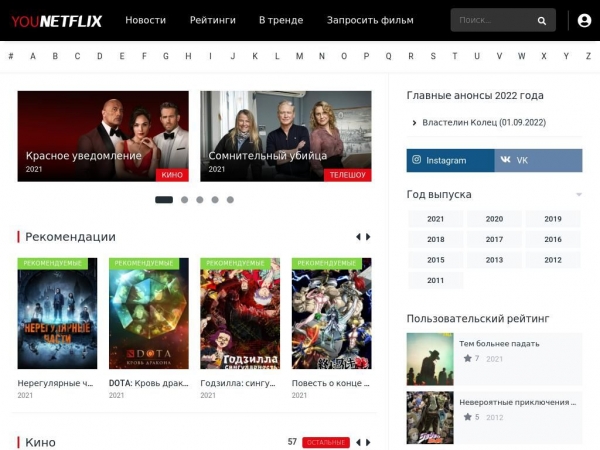
Task: Select letter W in alphabet filter
Action: (521, 56)
